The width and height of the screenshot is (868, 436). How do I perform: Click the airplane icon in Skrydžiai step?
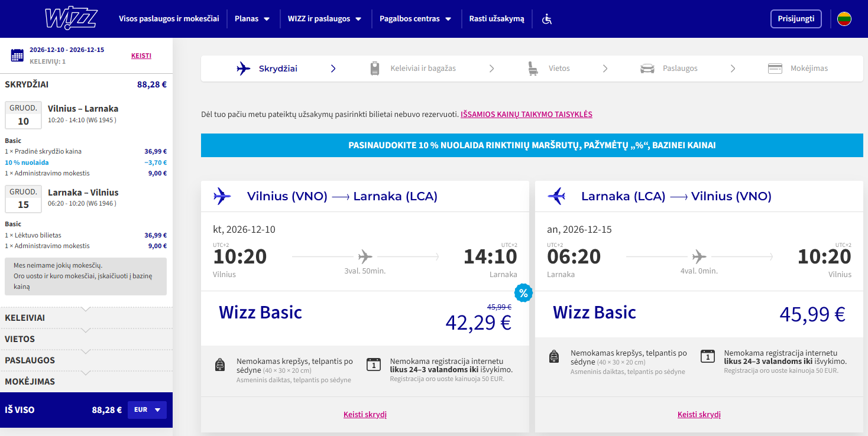(244, 69)
